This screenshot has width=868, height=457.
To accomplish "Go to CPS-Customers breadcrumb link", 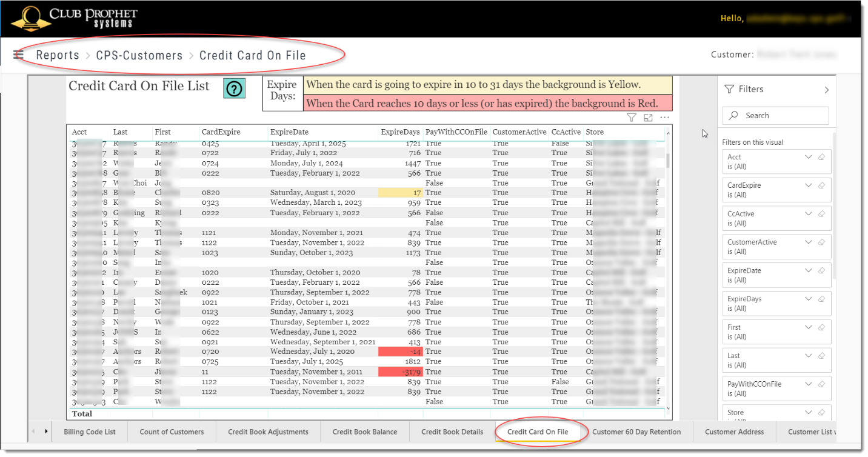I will click(x=139, y=55).
